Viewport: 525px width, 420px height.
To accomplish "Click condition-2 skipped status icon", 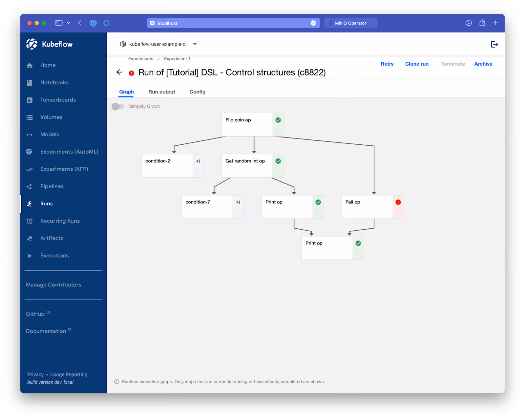I will pyautogui.click(x=198, y=161).
